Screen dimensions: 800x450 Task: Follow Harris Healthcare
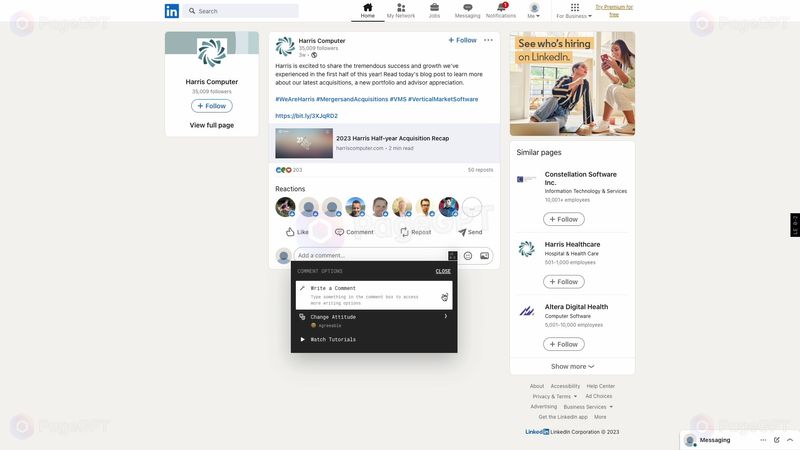click(x=564, y=282)
